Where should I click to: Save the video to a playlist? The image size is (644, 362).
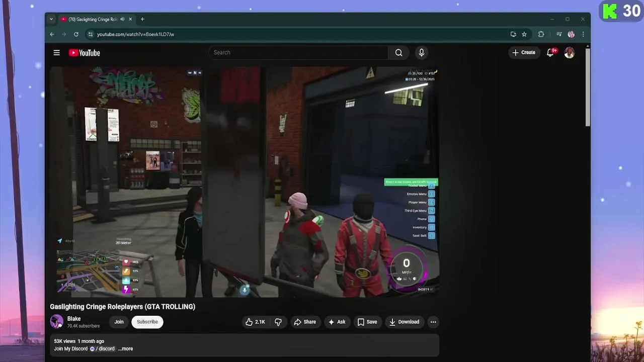click(x=367, y=322)
